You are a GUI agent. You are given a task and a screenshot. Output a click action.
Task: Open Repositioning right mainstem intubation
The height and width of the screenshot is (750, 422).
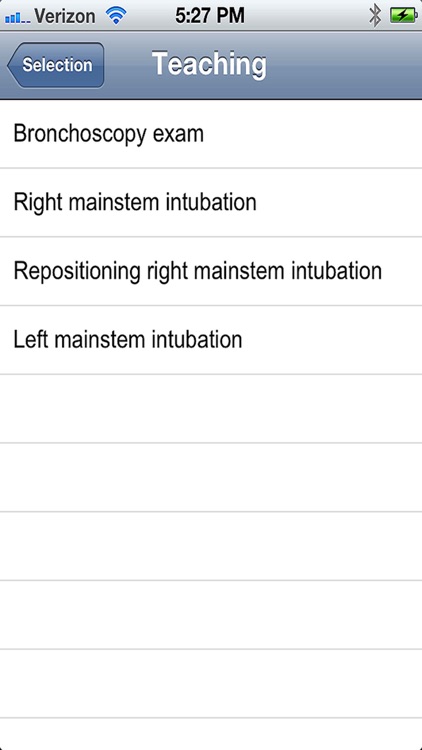coord(211,271)
